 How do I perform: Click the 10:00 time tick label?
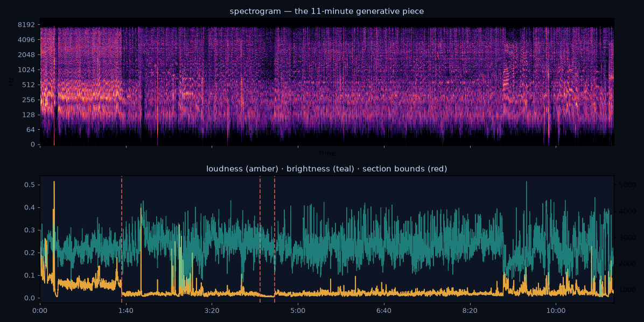(x=556, y=310)
